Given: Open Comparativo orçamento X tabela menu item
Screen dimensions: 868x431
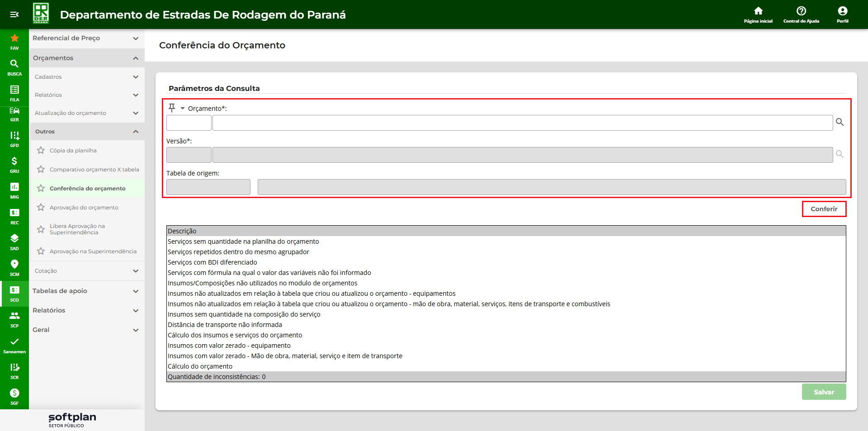Looking at the screenshot, I should (x=94, y=170).
